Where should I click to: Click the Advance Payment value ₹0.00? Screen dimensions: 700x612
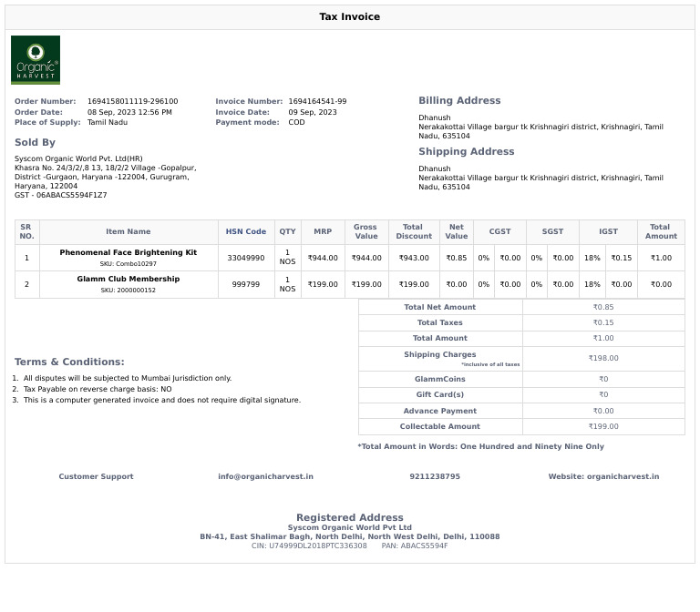coord(603,411)
